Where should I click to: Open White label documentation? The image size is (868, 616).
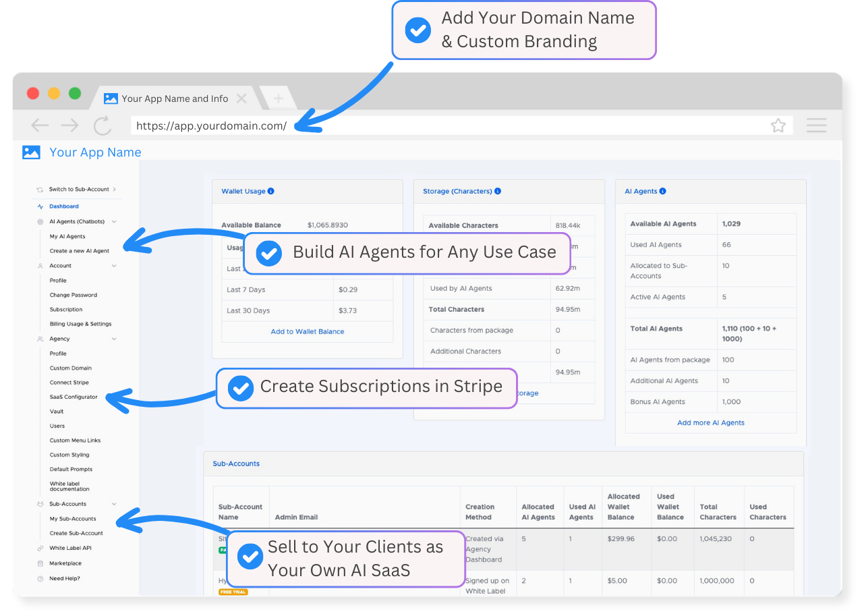pyautogui.click(x=69, y=486)
